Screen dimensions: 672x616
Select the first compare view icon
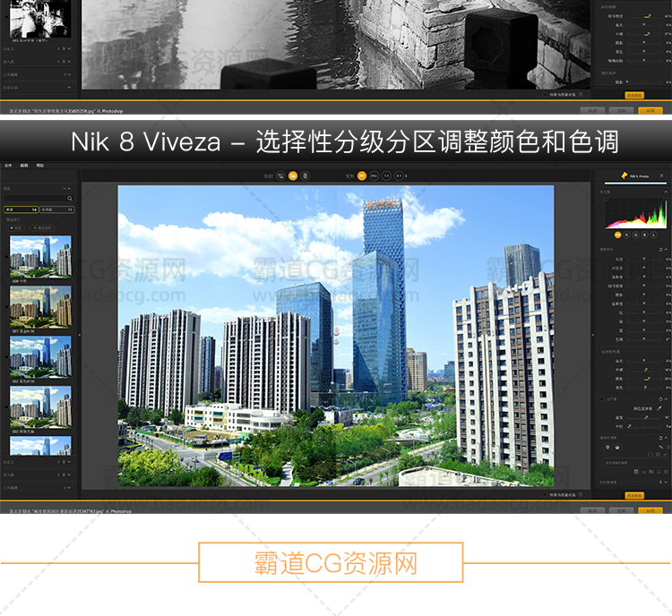[x=280, y=175]
